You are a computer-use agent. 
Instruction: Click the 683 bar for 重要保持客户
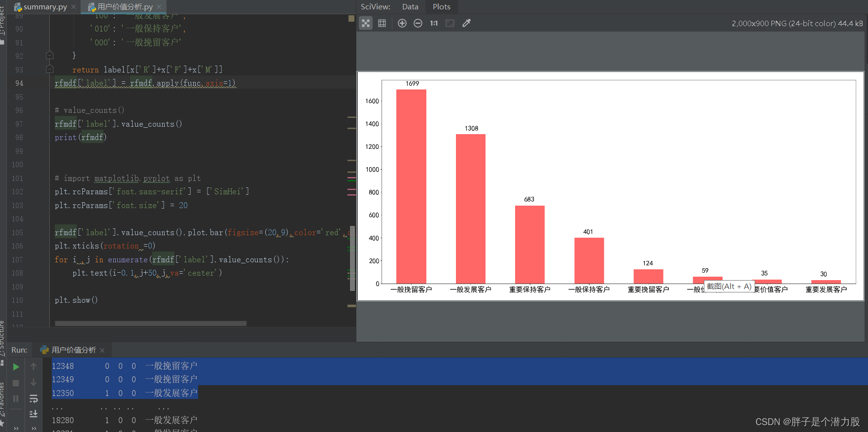click(x=530, y=245)
